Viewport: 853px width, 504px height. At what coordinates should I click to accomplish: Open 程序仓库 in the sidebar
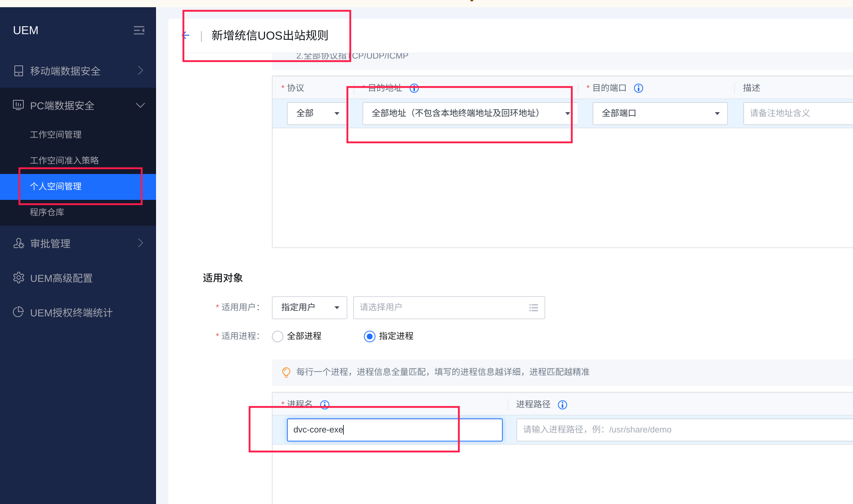[x=47, y=212]
